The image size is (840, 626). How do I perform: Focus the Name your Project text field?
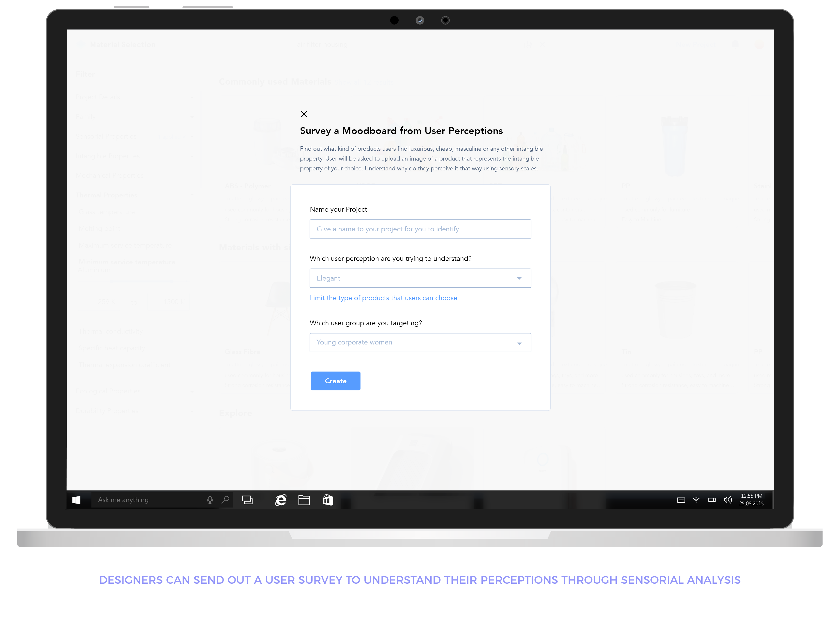coord(420,229)
